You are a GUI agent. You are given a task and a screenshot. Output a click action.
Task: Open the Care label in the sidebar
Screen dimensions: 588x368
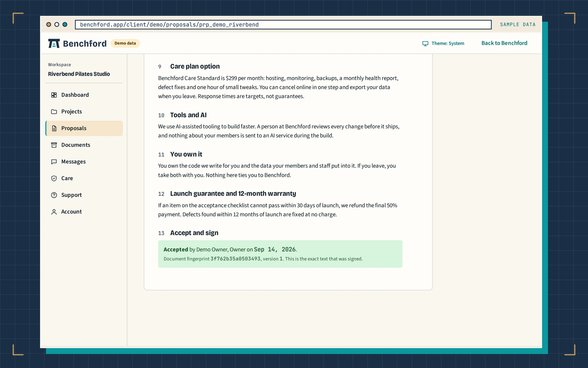tap(67, 178)
